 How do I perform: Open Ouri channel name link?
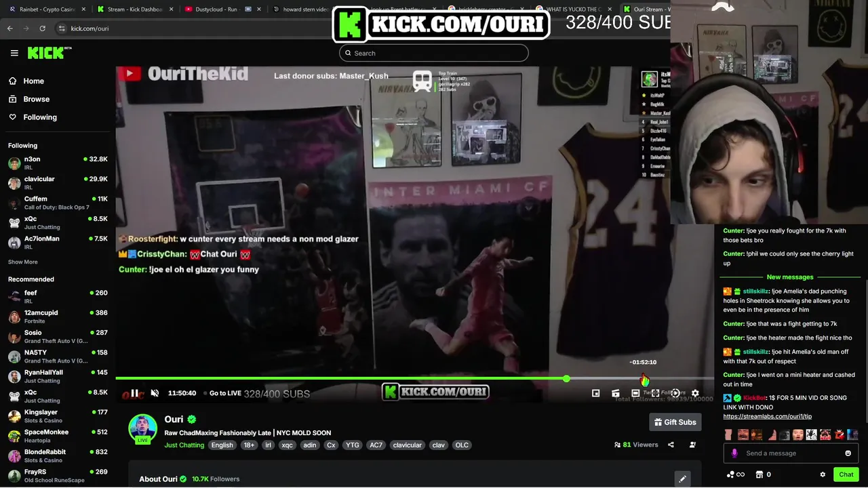[x=174, y=420]
